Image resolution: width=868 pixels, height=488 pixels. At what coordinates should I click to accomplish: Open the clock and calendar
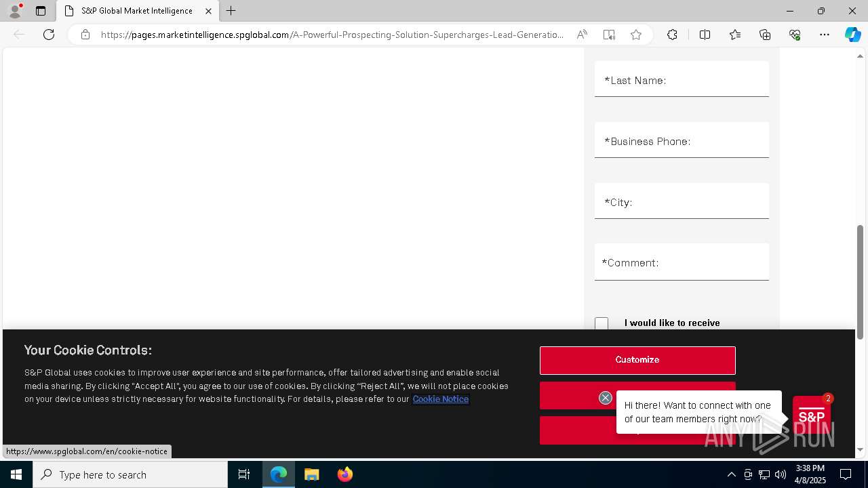[x=810, y=474]
